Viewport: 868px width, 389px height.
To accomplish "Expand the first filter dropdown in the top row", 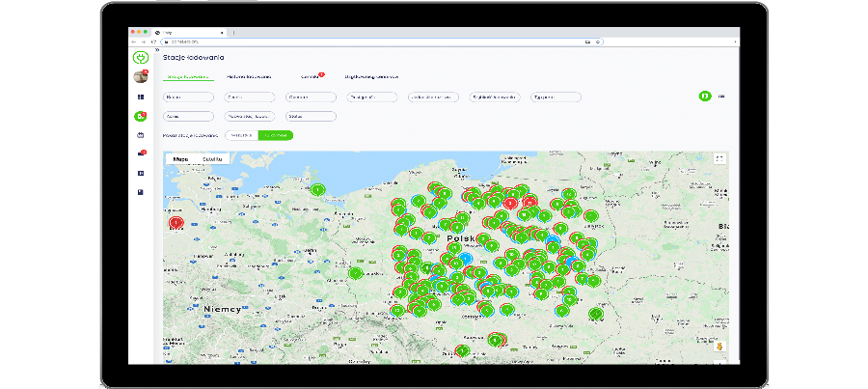I will pos(188,97).
